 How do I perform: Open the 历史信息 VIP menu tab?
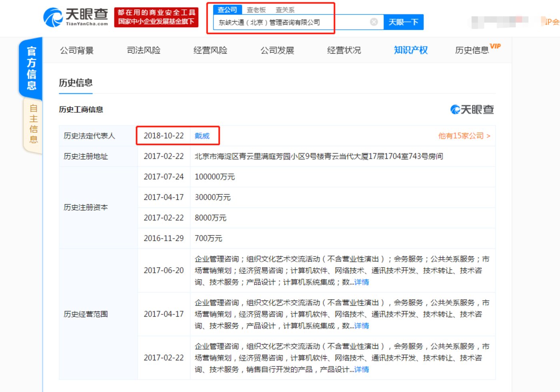pos(478,50)
